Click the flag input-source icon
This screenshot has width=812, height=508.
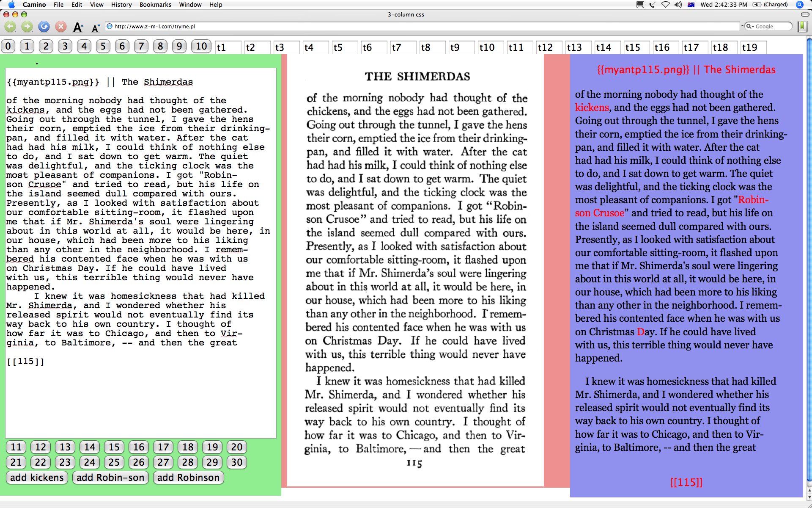pyautogui.click(x=691, y=5)
